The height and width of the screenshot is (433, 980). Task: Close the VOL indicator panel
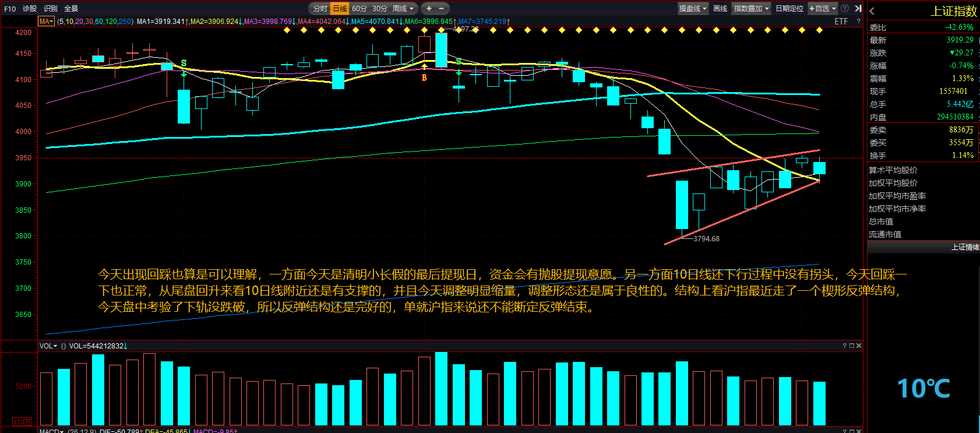click(859, 346)
